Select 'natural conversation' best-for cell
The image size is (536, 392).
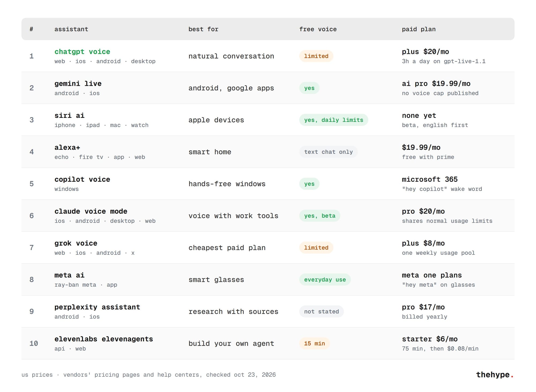click(231, 56)
